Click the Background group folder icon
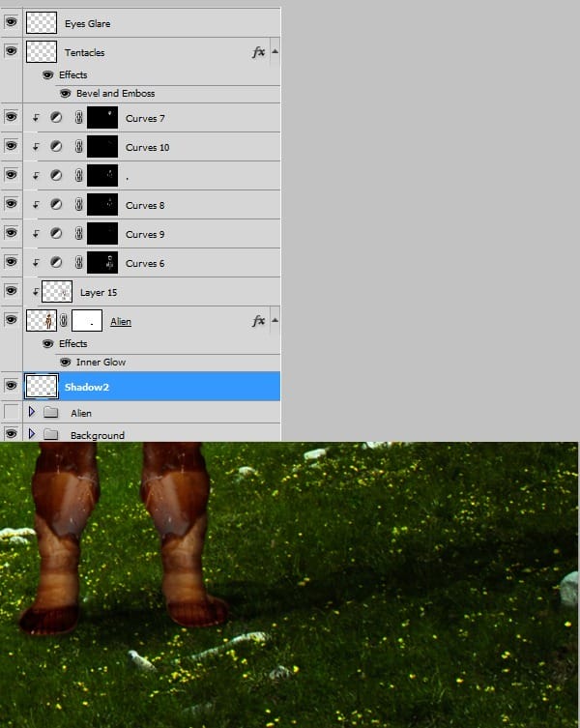This screenshot has height=728, width=580. [x=50, y=435]
